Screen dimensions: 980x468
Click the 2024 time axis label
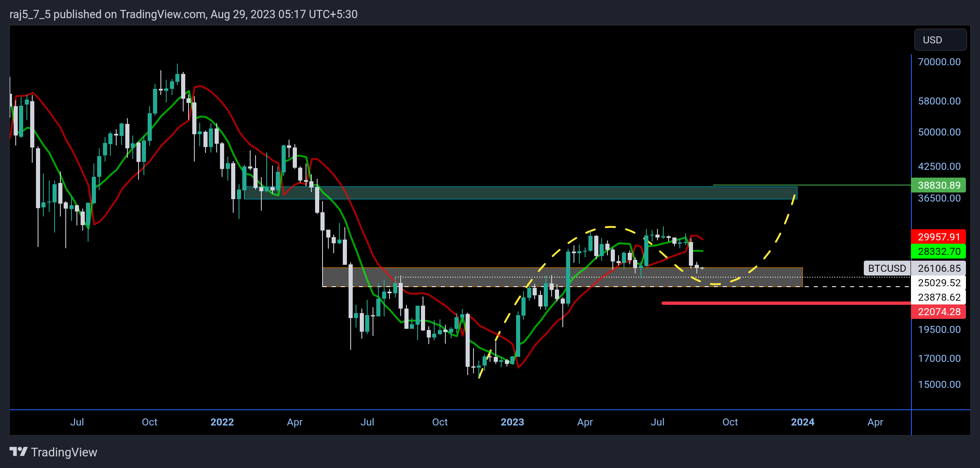(803, 422)
